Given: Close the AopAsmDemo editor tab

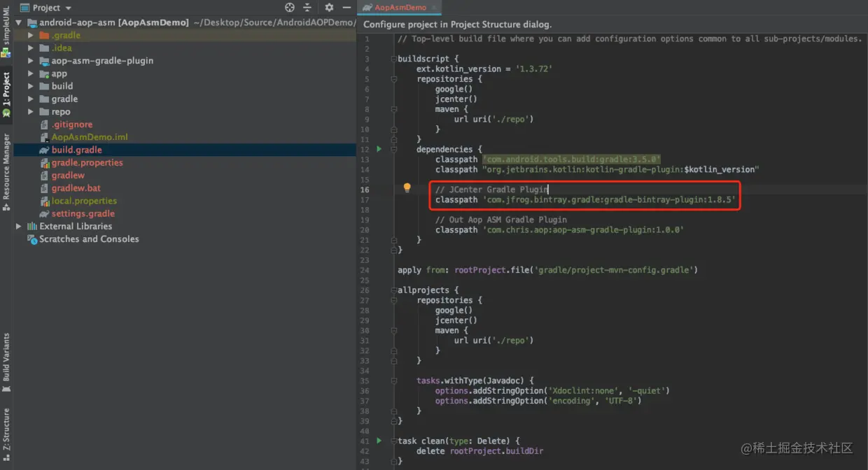Looking at the screenshot, I should point(434,8).
